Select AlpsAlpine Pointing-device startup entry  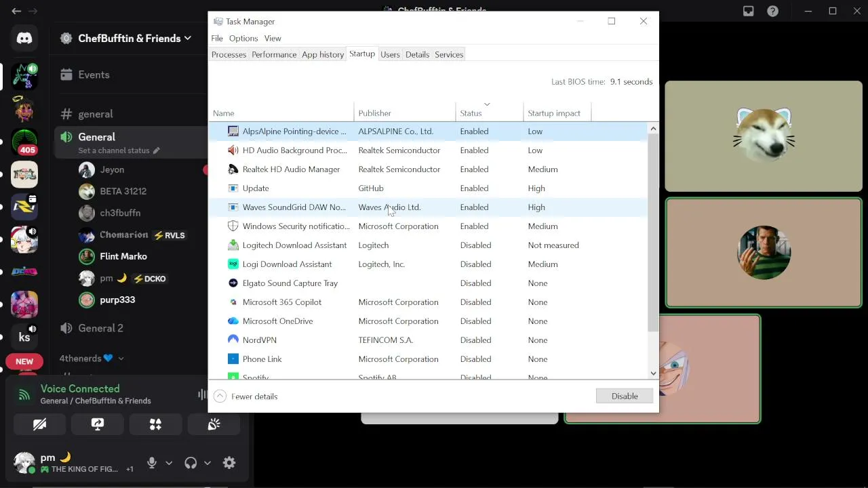pos(428,131)
